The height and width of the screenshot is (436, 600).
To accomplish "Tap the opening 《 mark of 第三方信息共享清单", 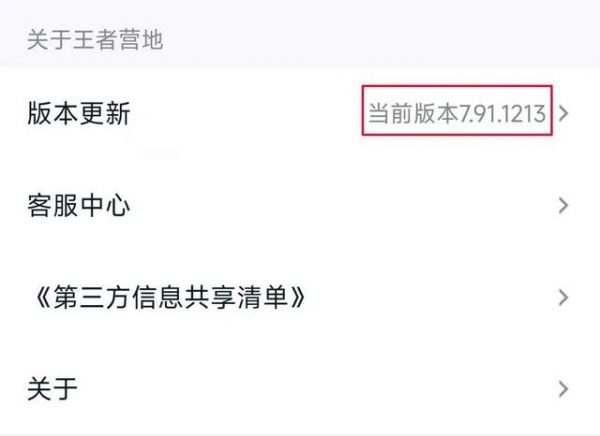I will [44, 297].
